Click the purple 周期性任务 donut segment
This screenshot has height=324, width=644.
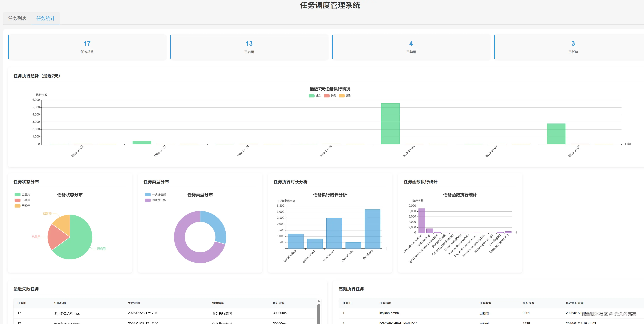184,250
